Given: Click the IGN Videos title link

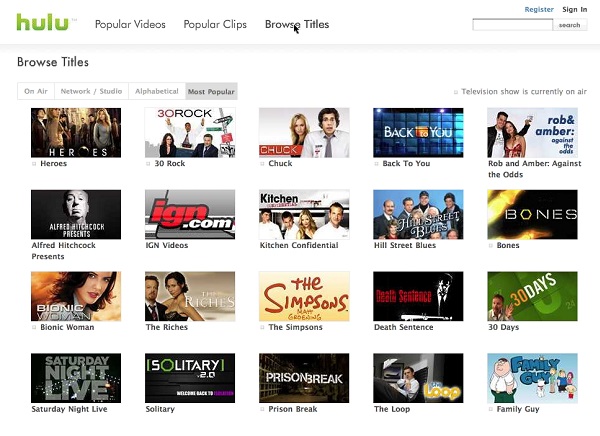Looking at the screenshot, I should [167, 245].
